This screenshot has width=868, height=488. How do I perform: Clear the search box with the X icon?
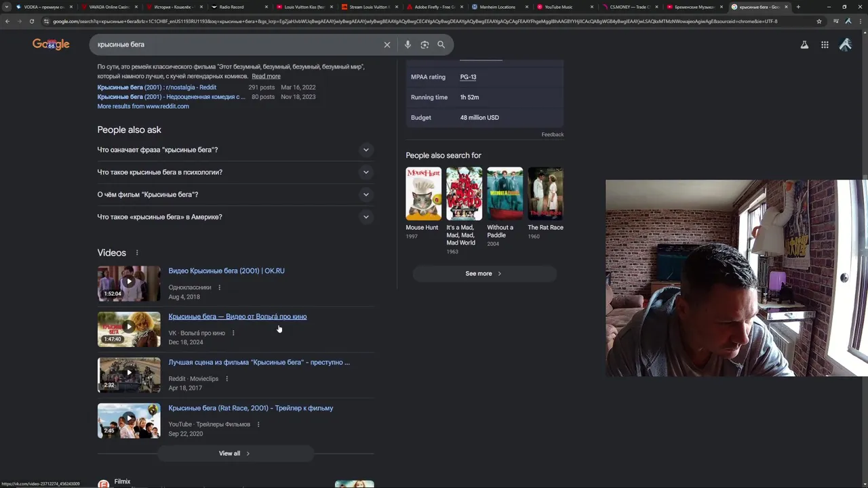[x=387, y=45]
